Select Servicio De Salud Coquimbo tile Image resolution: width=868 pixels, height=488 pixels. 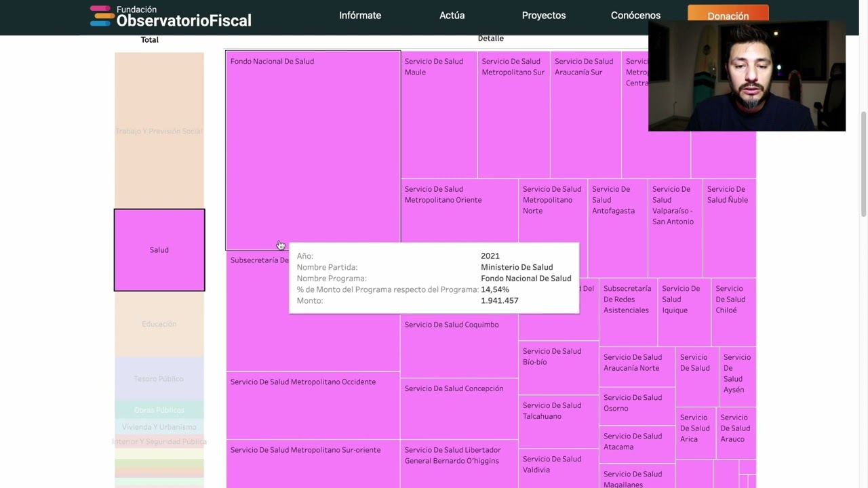point(459,346)
